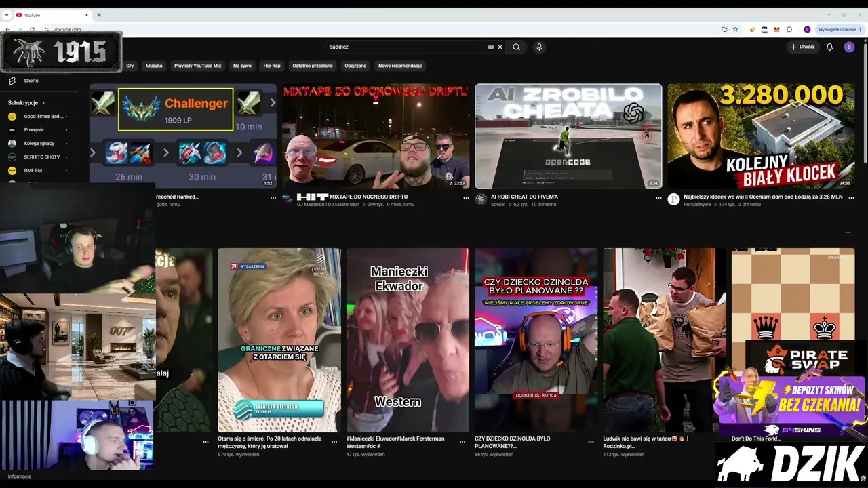This screenshot has width=868, height=488.
Task: Select the Nowe rekomendacje filter chip
Action: pyautogui.click(x=400, y=66)
